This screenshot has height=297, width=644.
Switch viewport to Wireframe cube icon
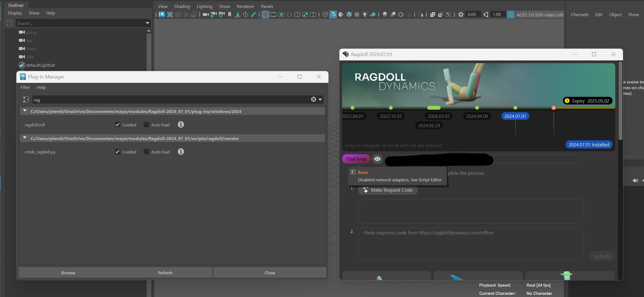coord(325,15)
